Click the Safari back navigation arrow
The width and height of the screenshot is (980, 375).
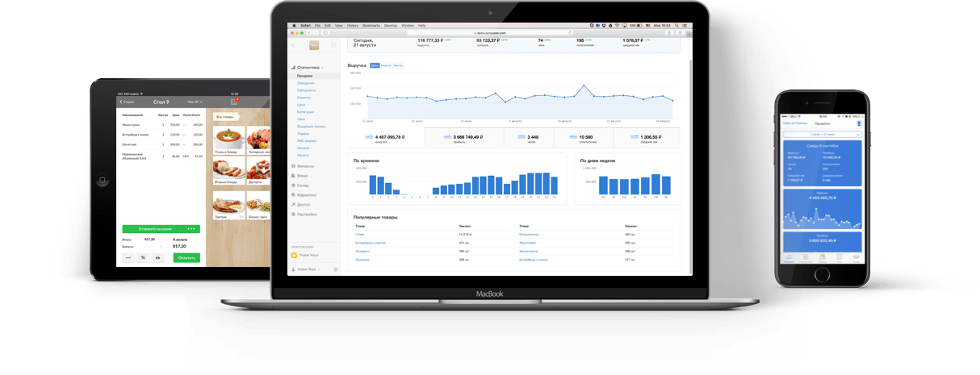[309, 33]
